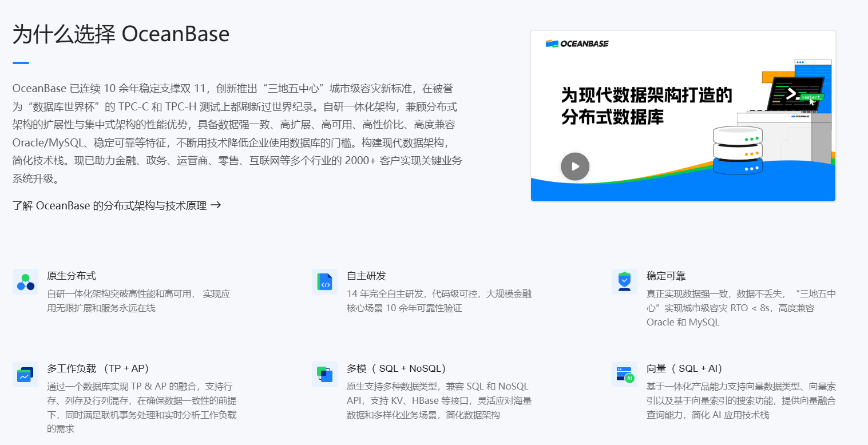Viewport: 868px width, 445px height.
Task: Select the 多工作负载 (TP + AP) title
Action: (x=98, y=368)
